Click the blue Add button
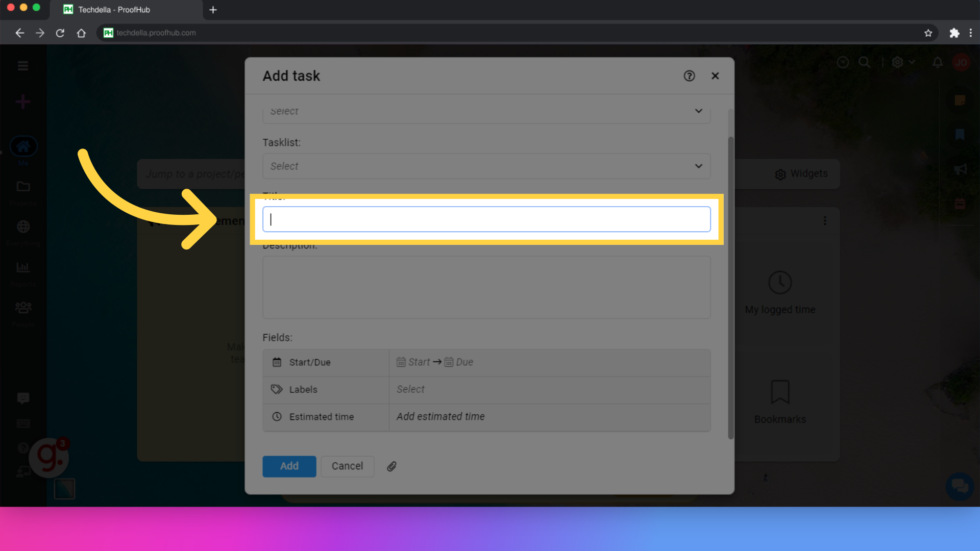The width and height of the screenshot is (980, 551). (289, 466)
